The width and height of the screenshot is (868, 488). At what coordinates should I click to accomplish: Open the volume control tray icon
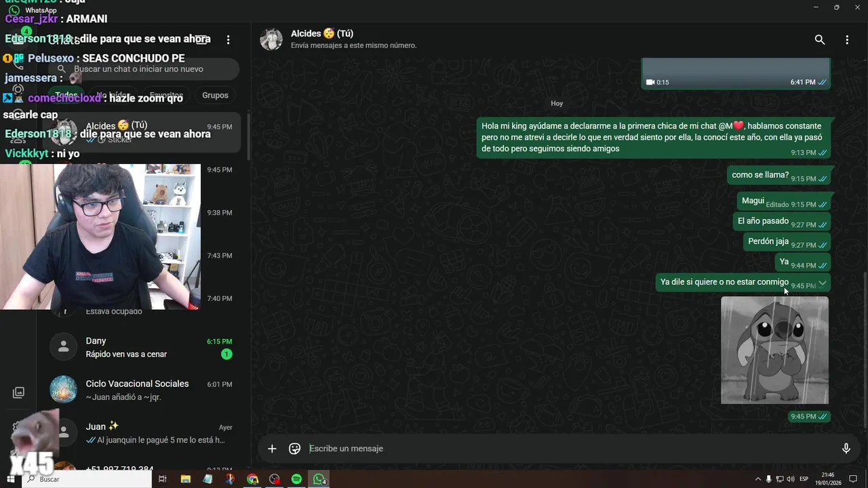click(790, 479)
